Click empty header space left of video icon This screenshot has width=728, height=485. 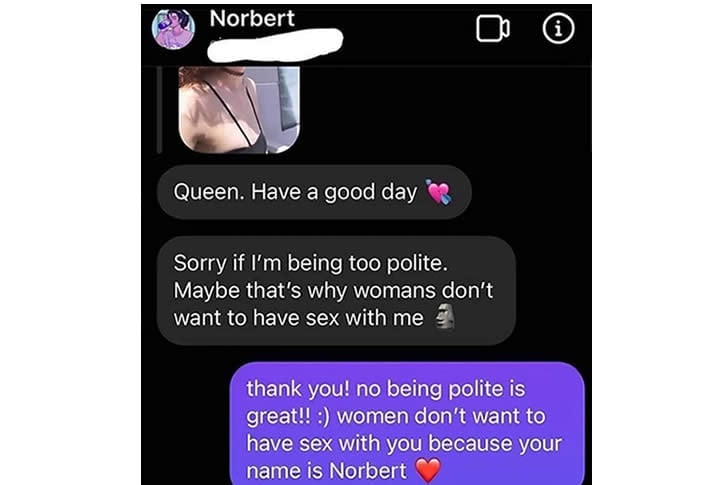[x=409, y=30]
